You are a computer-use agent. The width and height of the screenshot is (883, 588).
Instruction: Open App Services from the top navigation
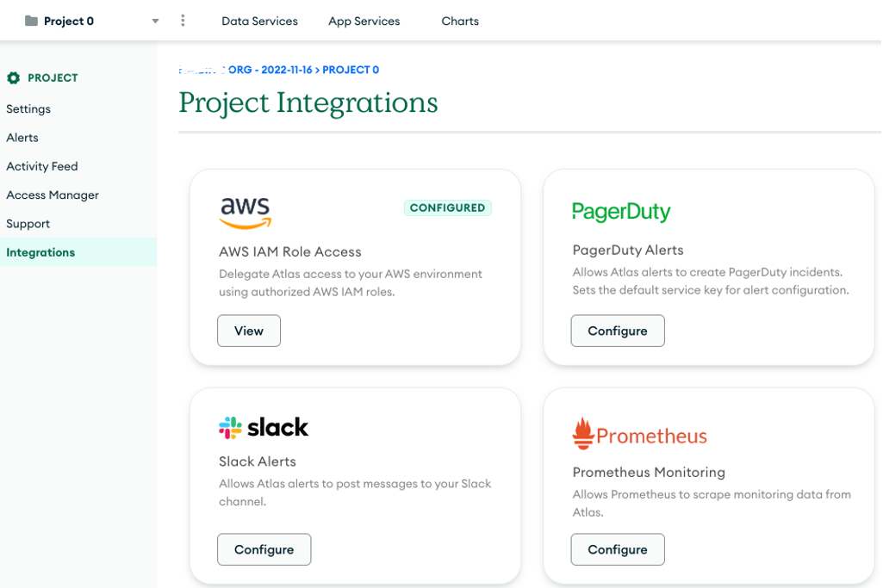point(364,21)
